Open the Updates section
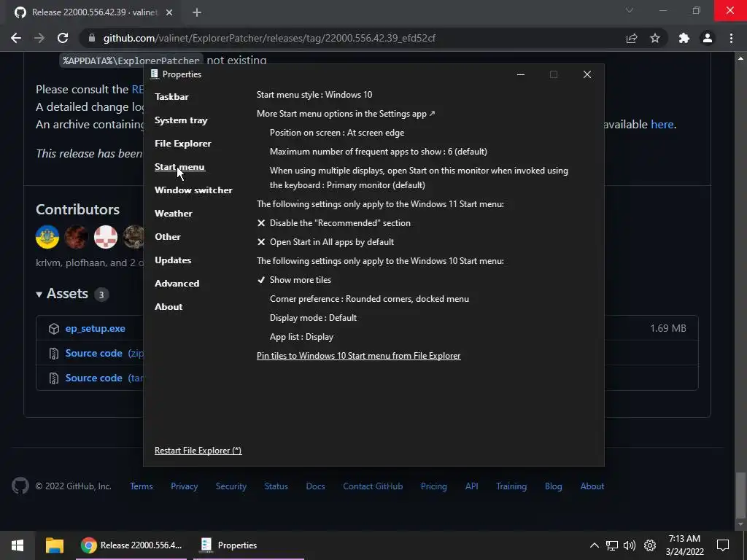The image size is (747, 560). pyautogui.click(x=173, y=260)
